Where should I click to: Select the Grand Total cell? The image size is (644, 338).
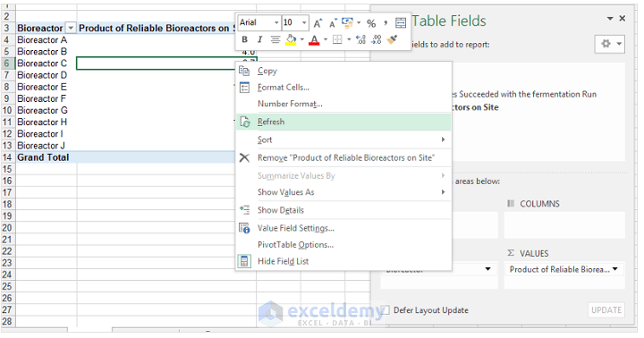[46, 157]
